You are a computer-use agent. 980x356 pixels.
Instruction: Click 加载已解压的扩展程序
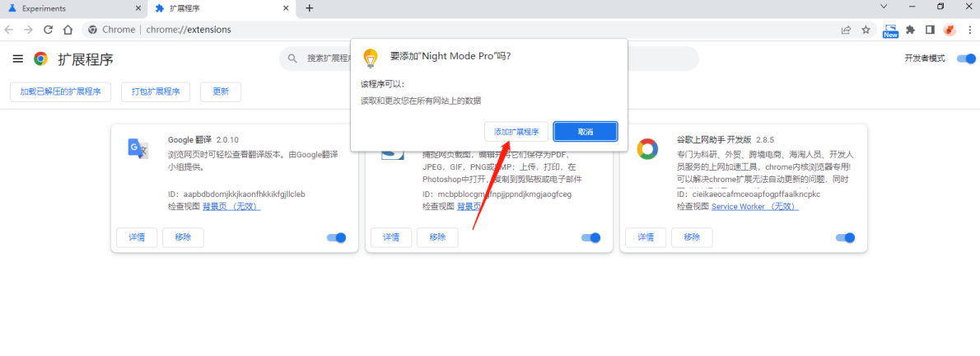[x=61, y=91]
